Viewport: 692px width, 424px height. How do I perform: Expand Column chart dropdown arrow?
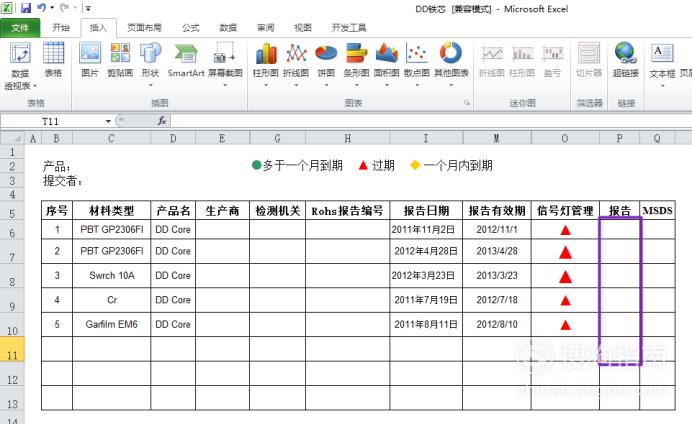click(266, 85)
